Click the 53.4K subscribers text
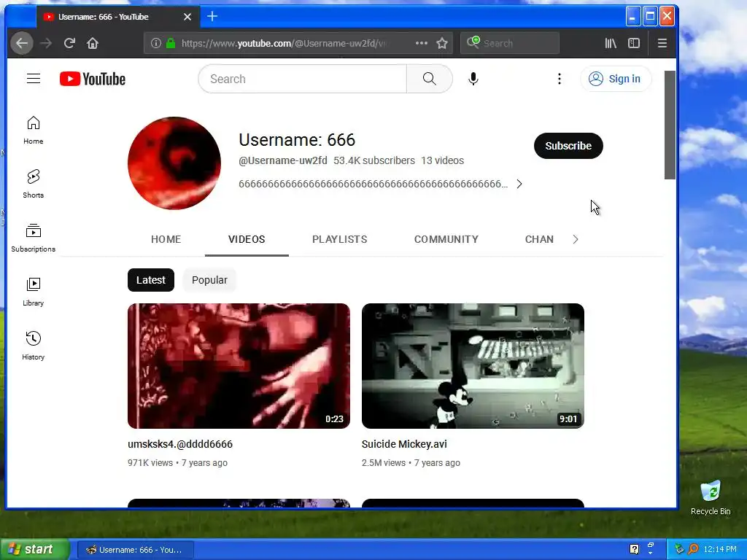Image resolution: width=747 pixels, height=560 pixels. [374, 160]
